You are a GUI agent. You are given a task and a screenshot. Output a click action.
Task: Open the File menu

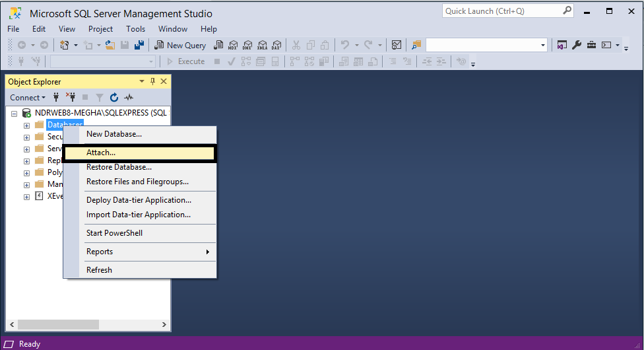13,29
